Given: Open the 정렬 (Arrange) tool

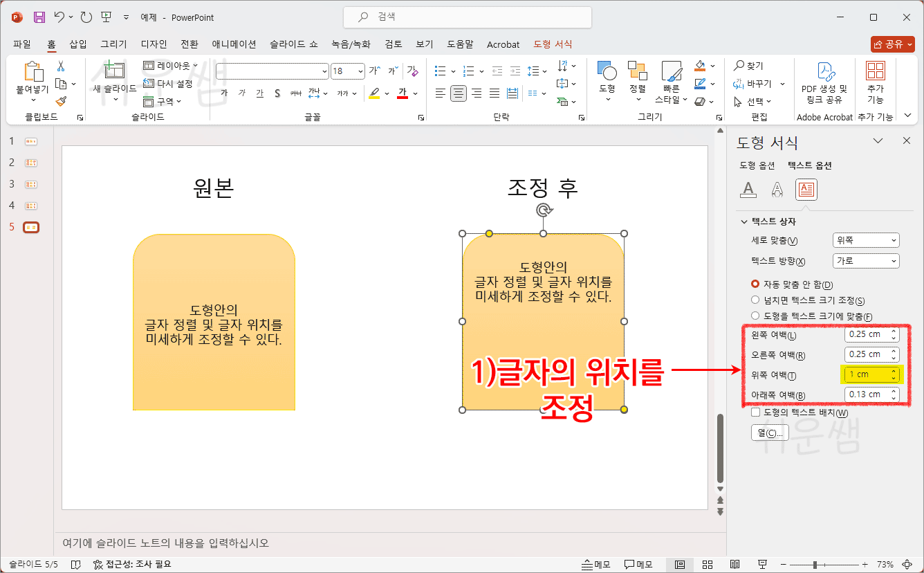Looking at the screenshot, I should tap(637, 71).
